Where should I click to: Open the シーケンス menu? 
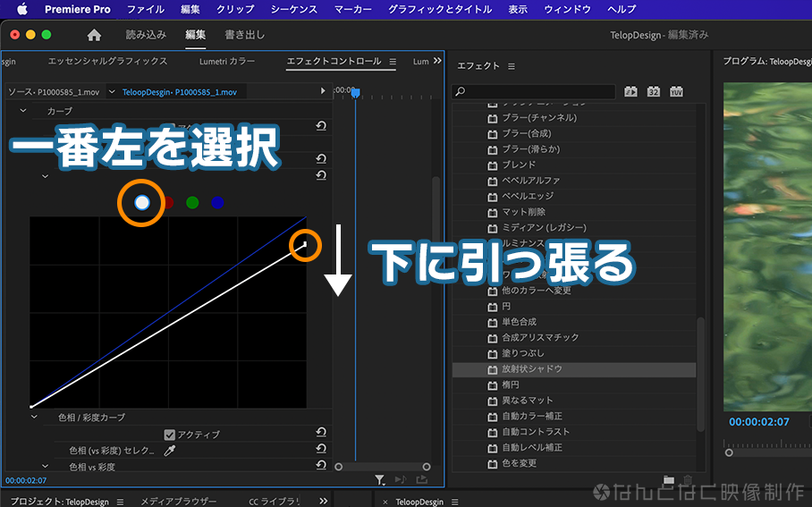(x=294, y=9)
